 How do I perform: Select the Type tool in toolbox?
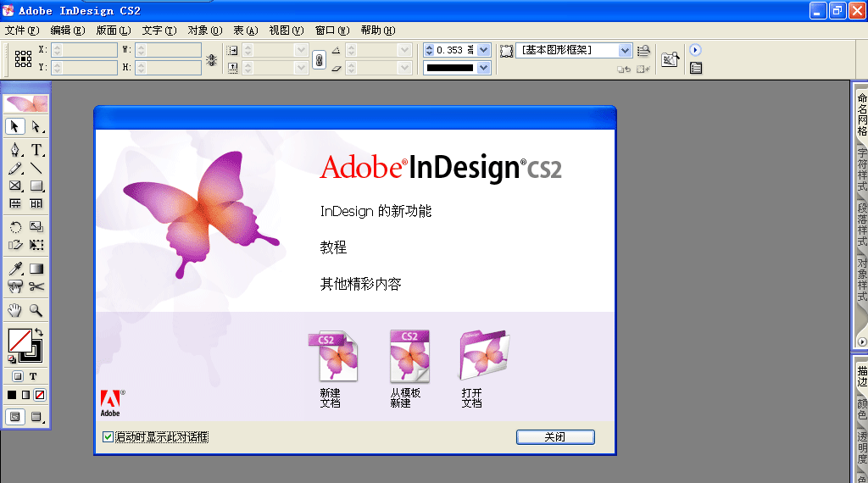(x=36, y=150)
